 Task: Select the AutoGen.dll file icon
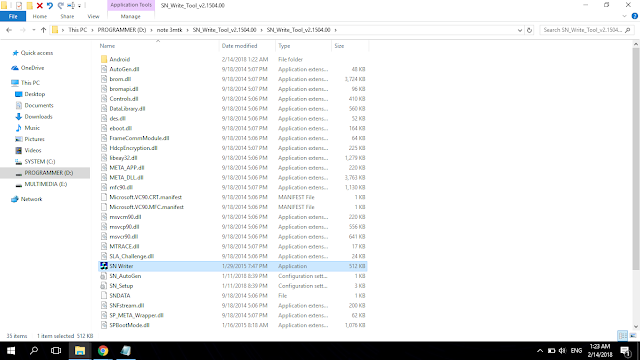point(104,69)
